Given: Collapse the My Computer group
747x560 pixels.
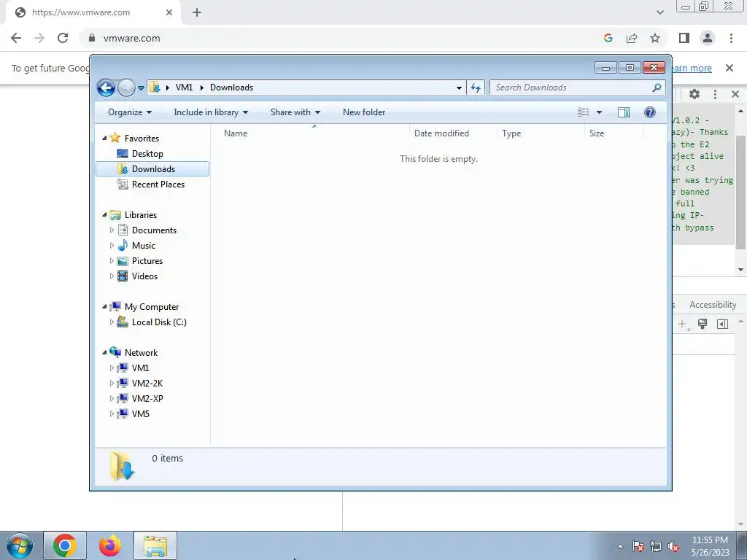Looking at the screenshot, I should (x=104, y=307).
